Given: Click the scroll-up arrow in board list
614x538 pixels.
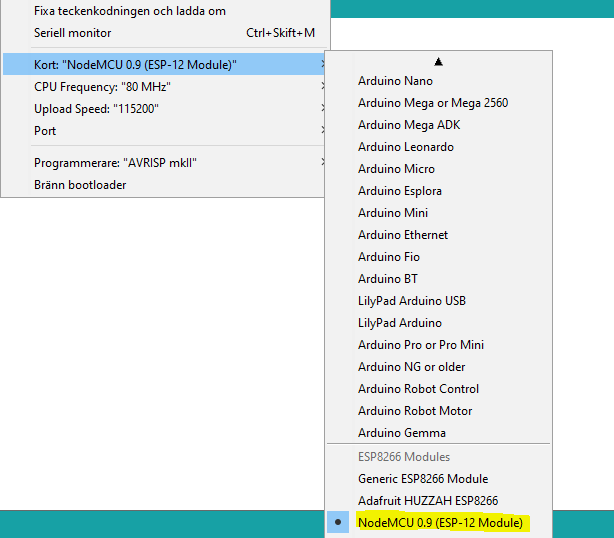Looking at the screenshot, I should [439, 61].
